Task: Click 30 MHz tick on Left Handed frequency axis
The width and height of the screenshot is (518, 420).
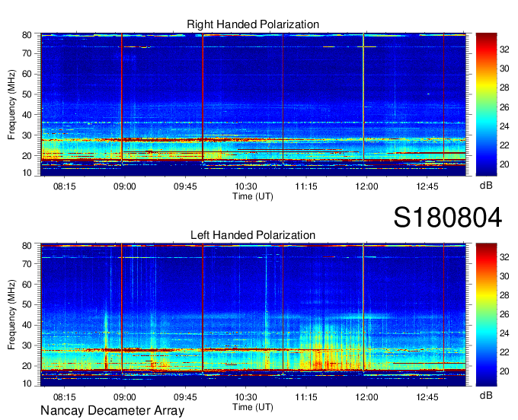Action: click(27, 345)
